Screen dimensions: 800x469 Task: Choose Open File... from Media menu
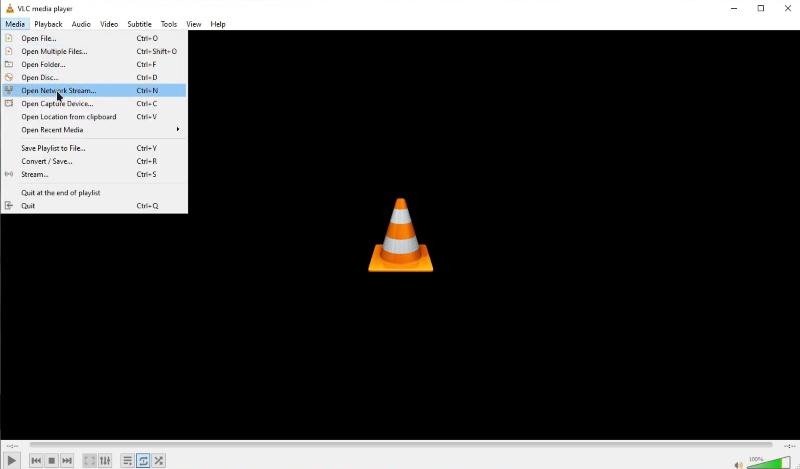(94, 38)
